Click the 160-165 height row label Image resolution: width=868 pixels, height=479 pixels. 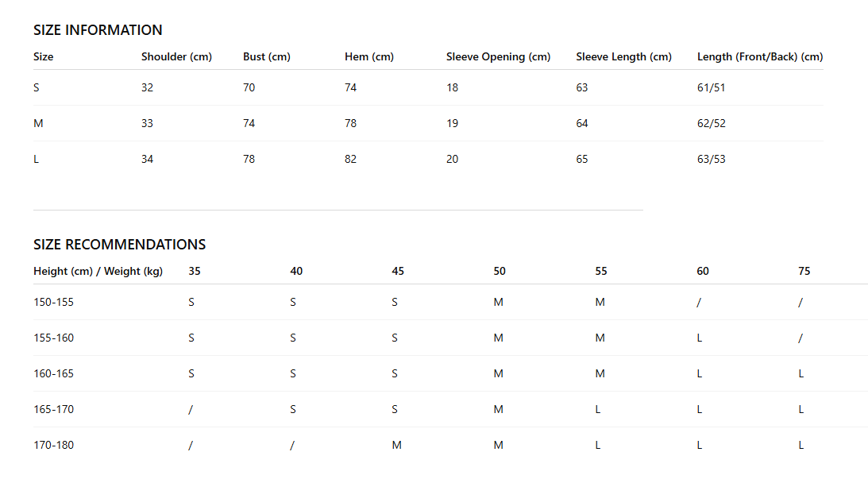click(54, 374)
